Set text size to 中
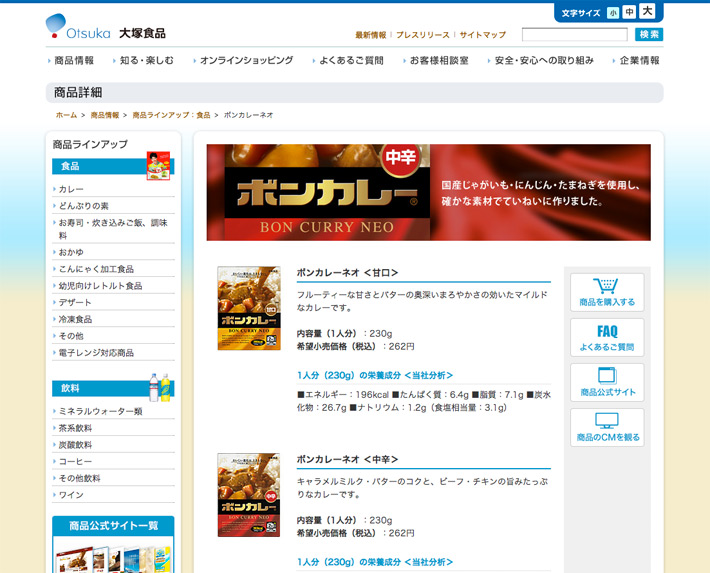Screen dimensions: 710x573 pos(629,12)
